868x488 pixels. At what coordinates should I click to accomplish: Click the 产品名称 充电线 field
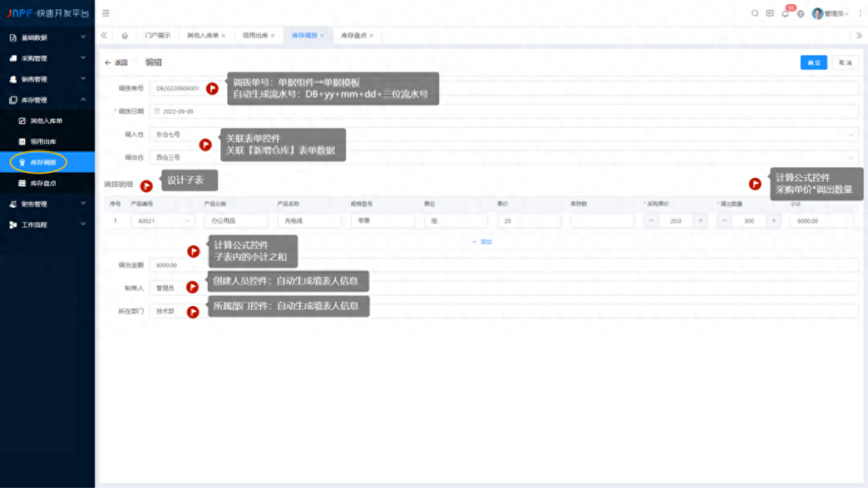click(309, 221)
